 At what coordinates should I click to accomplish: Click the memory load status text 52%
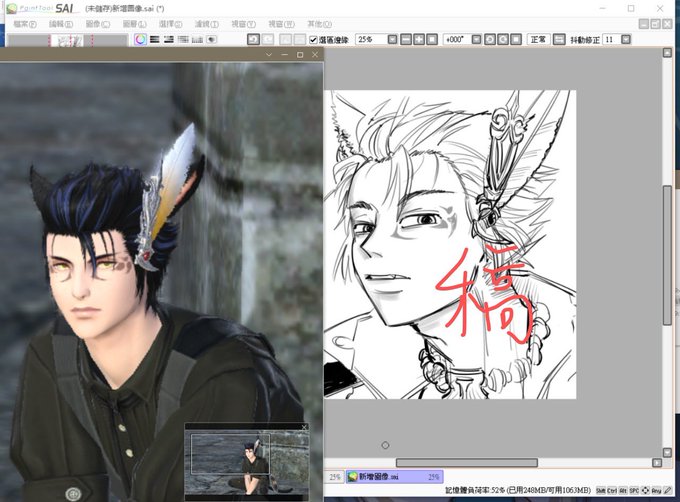pyautogui.click(x=518, y=490)
